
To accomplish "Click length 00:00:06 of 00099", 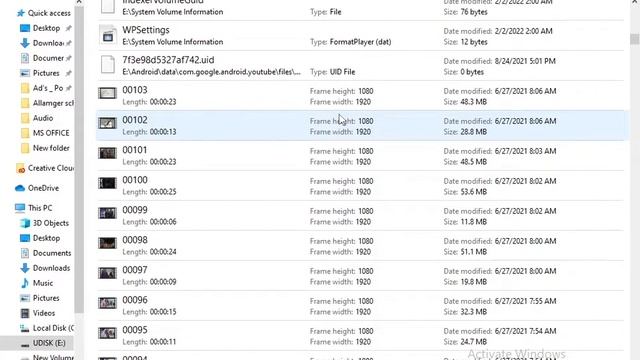I will (163, 222).
